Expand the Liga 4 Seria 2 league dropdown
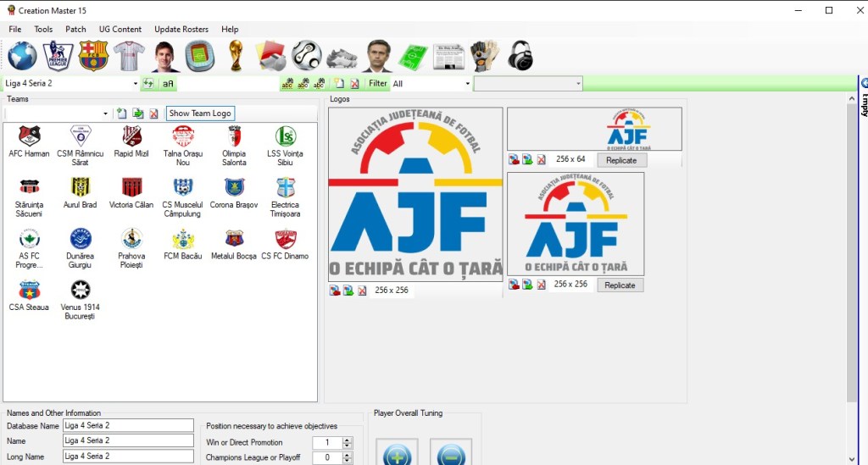 coord(136,84)
